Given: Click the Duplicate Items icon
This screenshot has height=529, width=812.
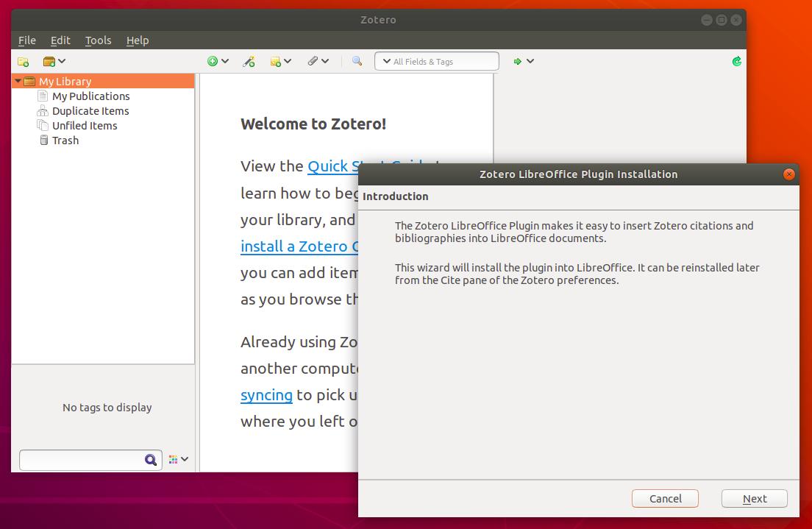Looking at the screenshot, I should click(x=43, y=111).
